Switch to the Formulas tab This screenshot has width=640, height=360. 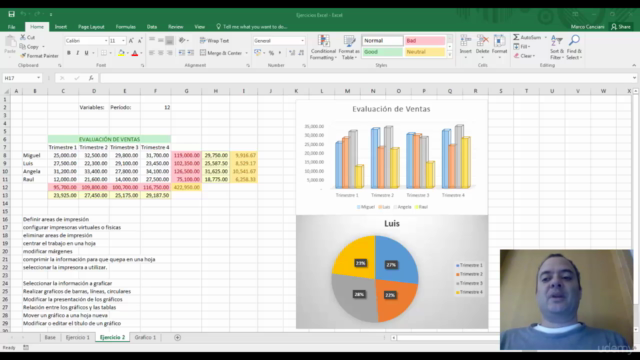[125, 27]
